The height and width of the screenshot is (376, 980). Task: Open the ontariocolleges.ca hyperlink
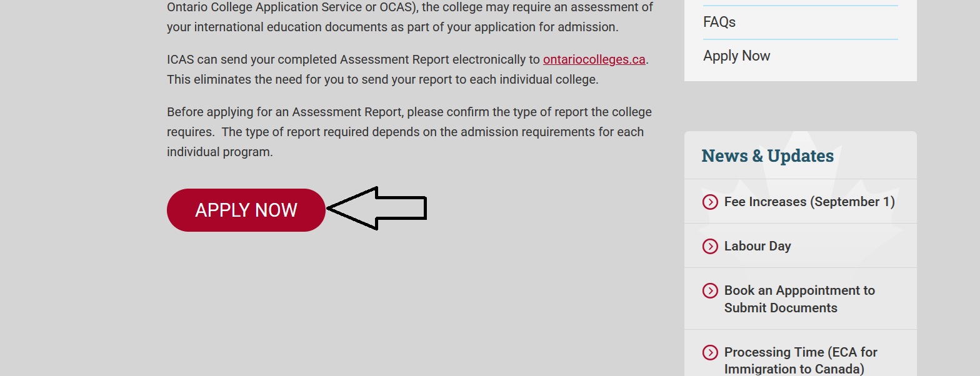click(594, 59)
